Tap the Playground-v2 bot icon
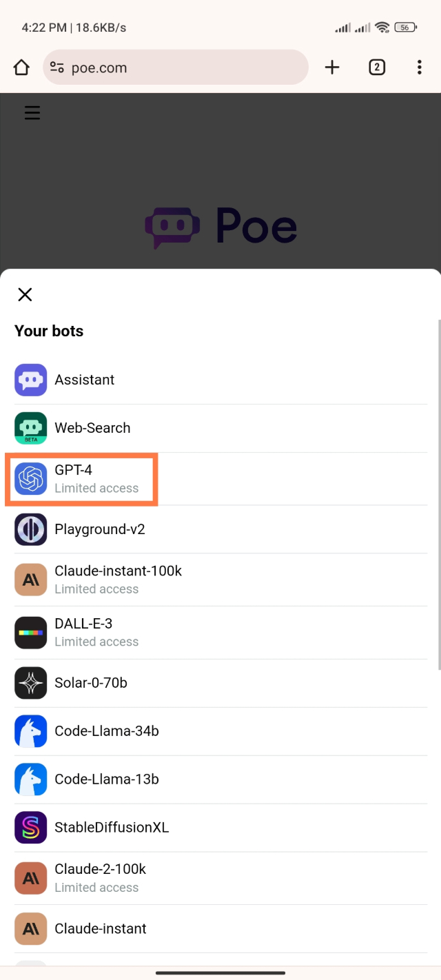This screenshot has height=980, width=441. (x=30, y=529)
